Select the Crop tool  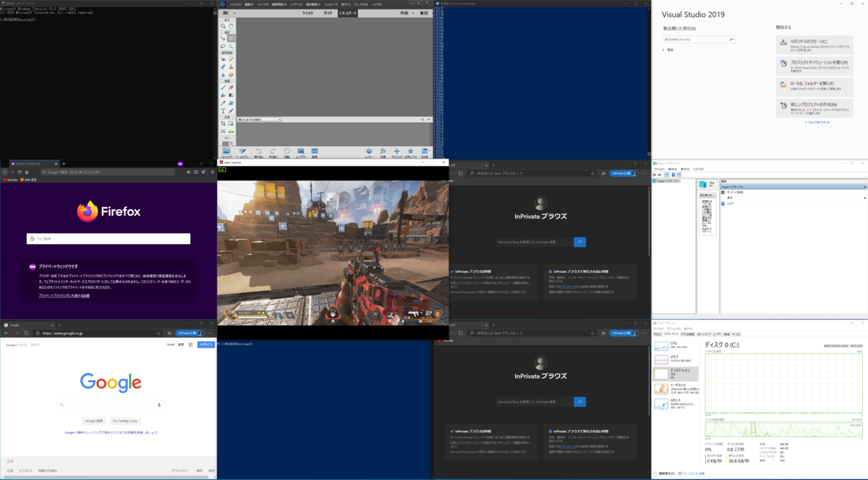(x=223, y=123)
